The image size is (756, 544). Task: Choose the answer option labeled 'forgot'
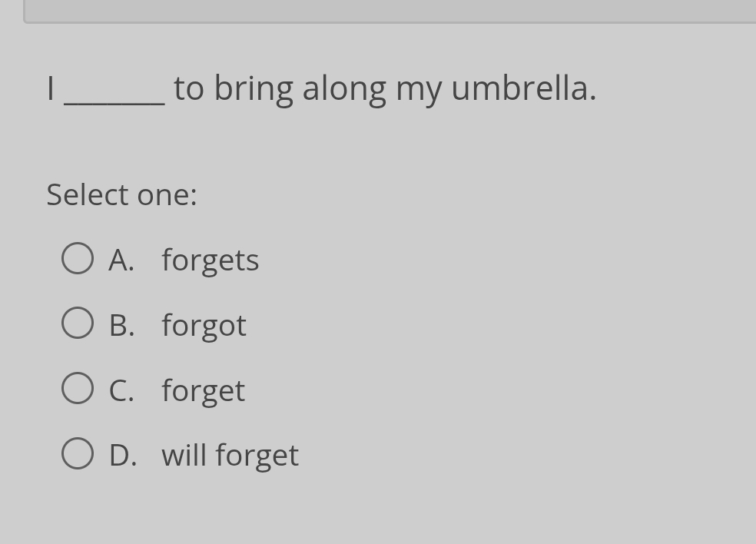pos(203,324)
